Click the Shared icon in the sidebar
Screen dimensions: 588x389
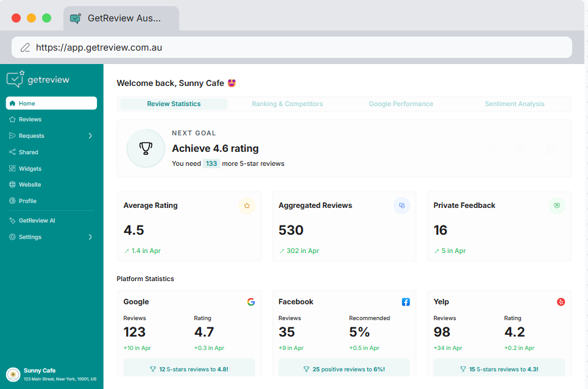coord(12,152)
